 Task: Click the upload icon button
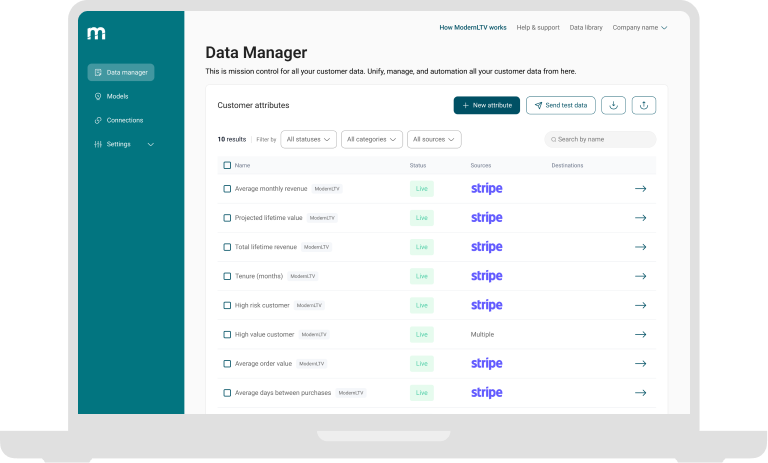coord(644,105)
